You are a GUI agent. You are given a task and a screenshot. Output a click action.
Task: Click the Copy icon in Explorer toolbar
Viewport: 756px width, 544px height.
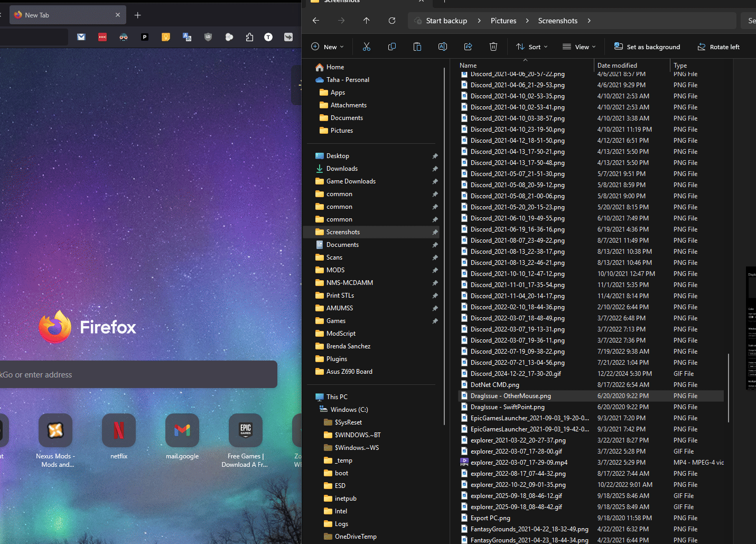392,47
